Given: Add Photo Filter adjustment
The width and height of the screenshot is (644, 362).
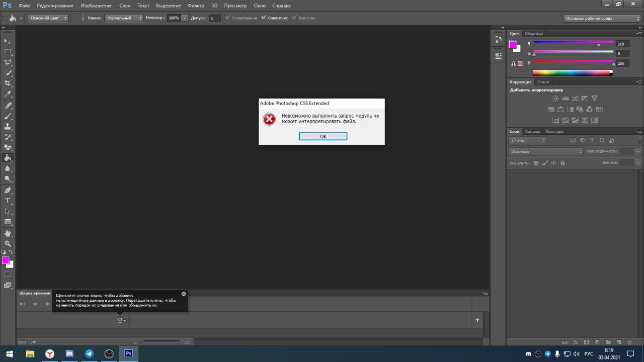Looking at the screenshot, I should pyautogui.click(x=580, y=109).
